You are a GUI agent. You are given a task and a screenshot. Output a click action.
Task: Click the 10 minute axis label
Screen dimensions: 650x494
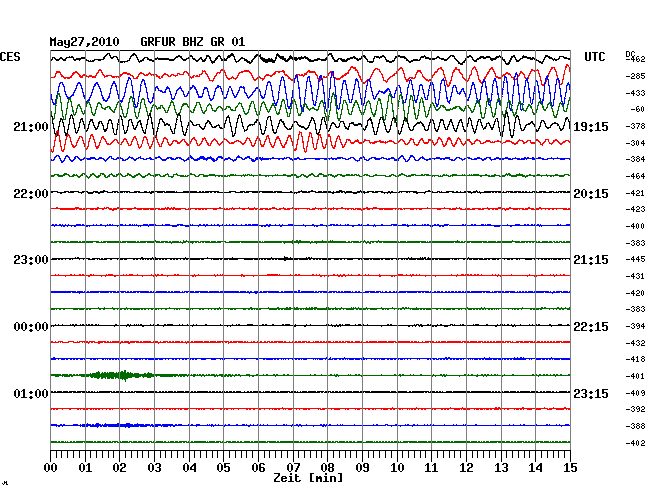point(397,468)
